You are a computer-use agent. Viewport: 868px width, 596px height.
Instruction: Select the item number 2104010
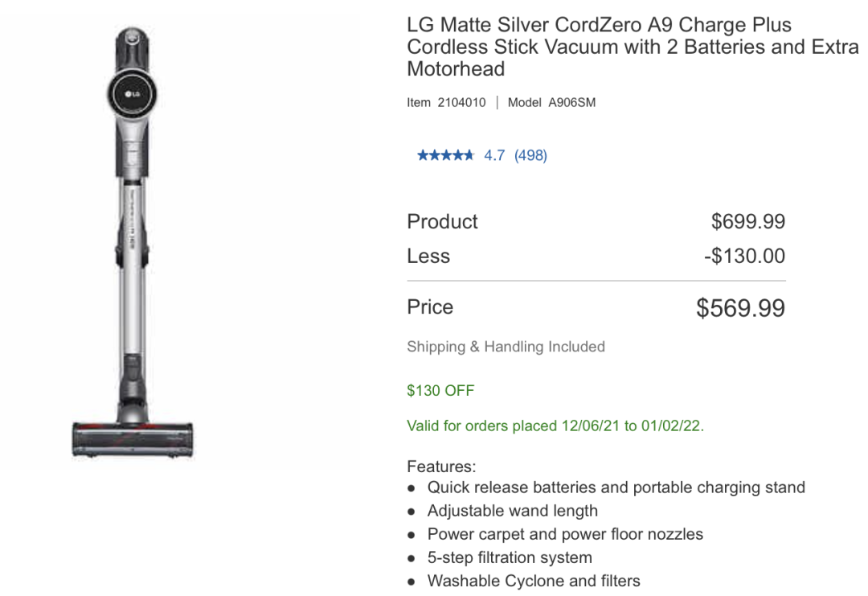click(x=461, y=102)
